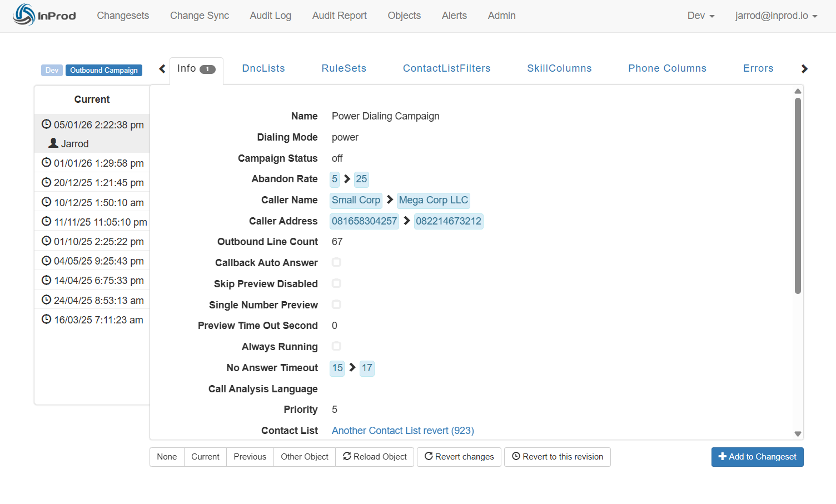Click the clock icon beside 05/01/26 revision
The height and width of the screenshot is (504, 836).
tap(47, 124)
